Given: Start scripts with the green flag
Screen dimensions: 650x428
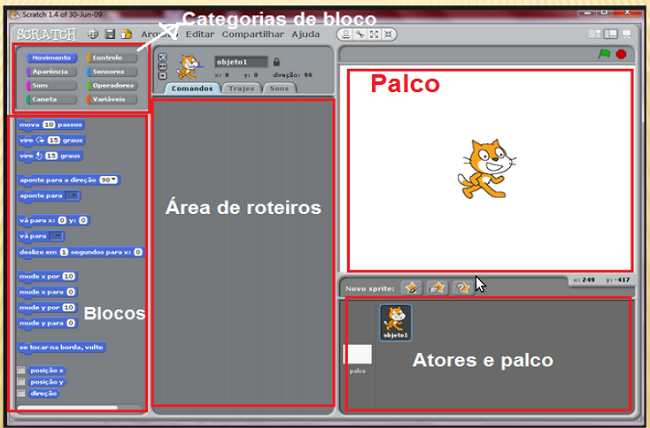Looking at the screenshot, I should click(604, 54).
